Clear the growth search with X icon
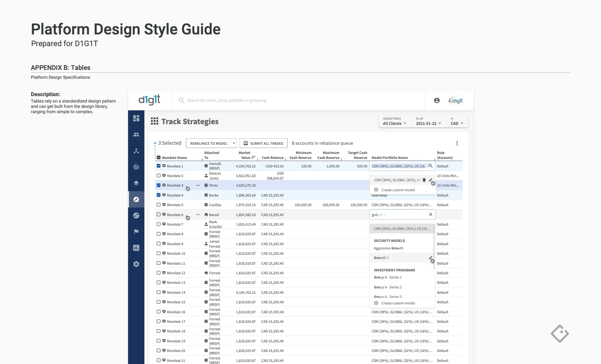Screen dimensions: 601x364 (430, 214)
